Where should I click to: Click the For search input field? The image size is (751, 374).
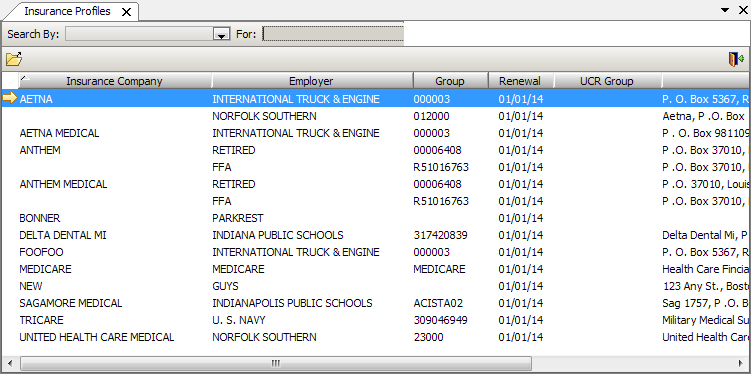333,34
